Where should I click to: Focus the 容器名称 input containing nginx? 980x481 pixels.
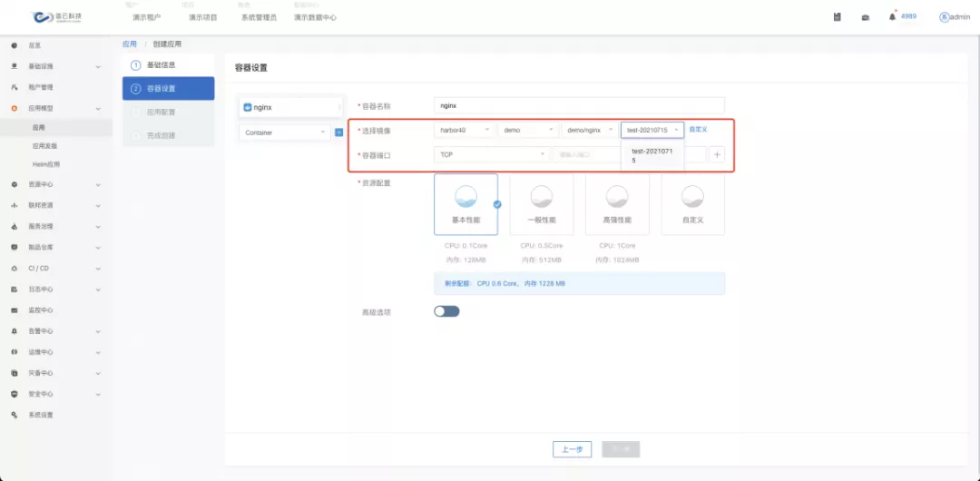click(x=579, y=105)
